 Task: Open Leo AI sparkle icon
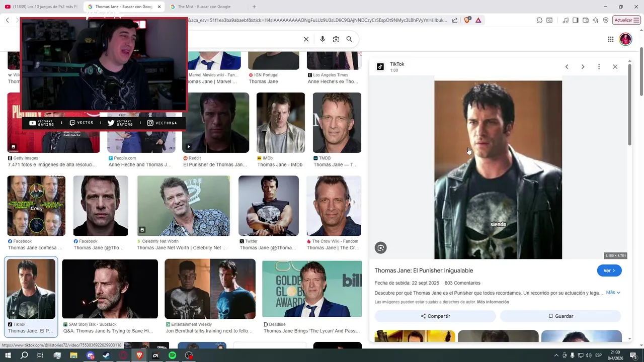(x=596, y=20)
